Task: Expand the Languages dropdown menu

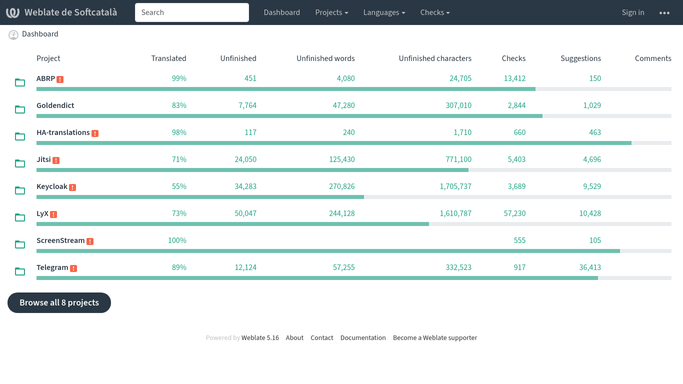Action: point(384,12)
